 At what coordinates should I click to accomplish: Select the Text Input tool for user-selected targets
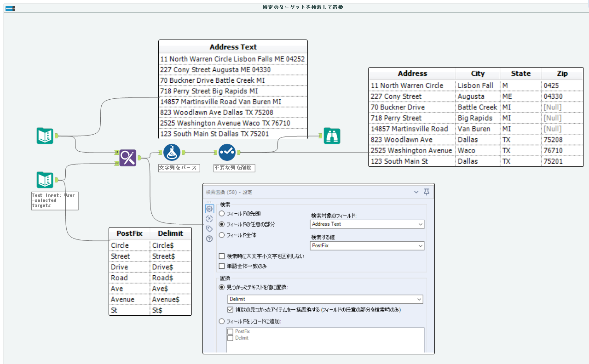[45, 180]
